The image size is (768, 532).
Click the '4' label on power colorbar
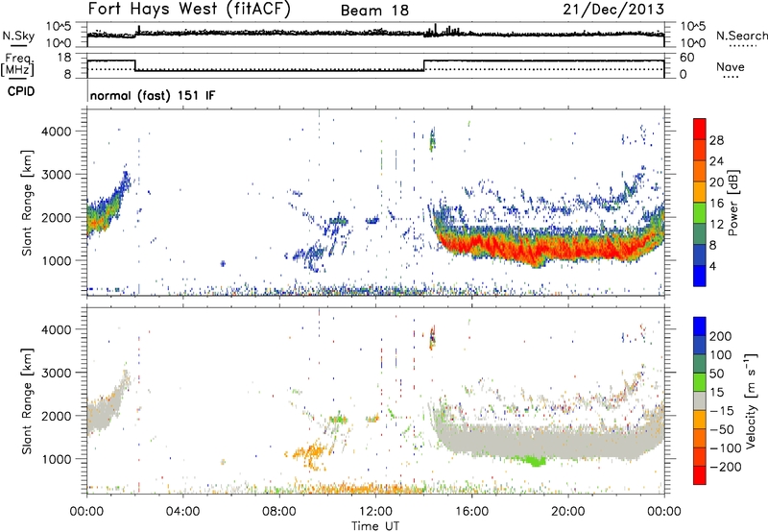pyautogui.click(x=713, y=266)
